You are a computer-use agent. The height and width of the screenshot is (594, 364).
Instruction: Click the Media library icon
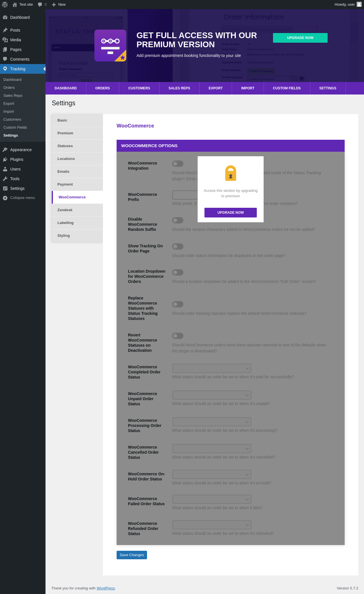click(5, 40)
